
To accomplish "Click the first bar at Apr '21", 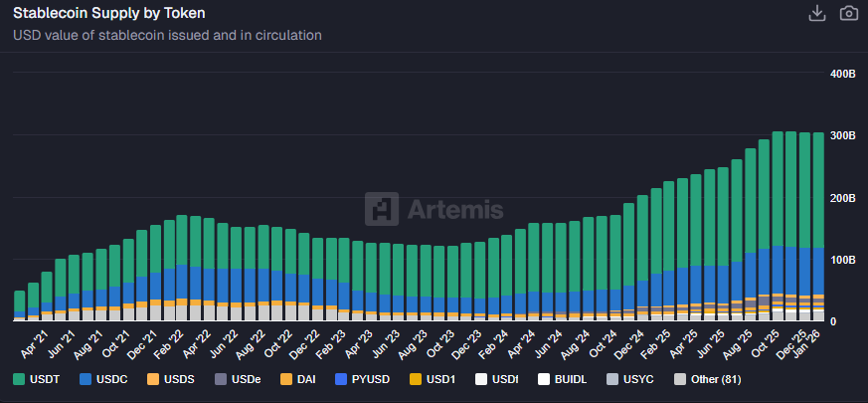I will coord(20,303).
